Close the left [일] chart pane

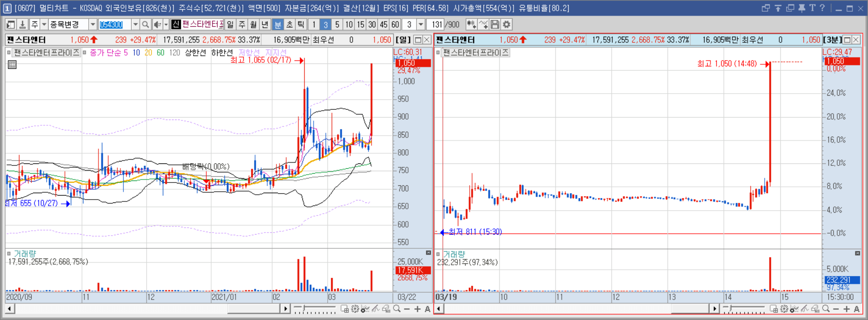click(x=427, y=40)
